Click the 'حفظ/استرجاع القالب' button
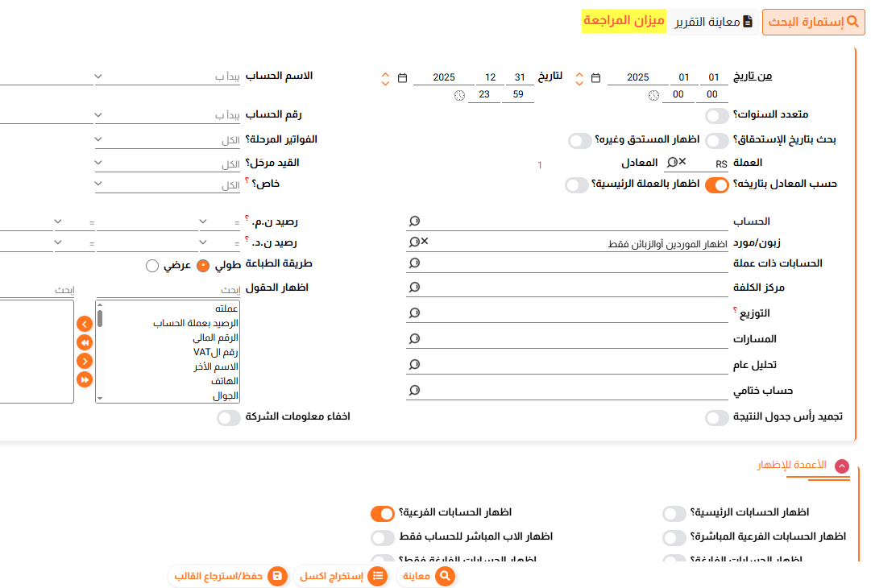Screen dimensions: 871x588 coord(229,577)
